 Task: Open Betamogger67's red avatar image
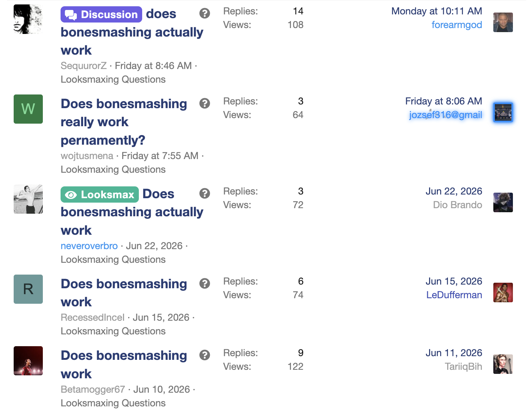coord(28,361)
